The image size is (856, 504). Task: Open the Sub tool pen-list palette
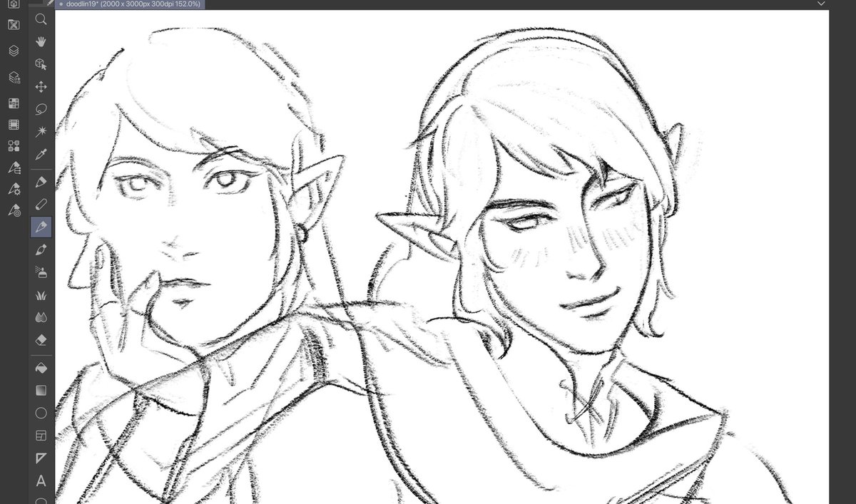pyautogui.click(x=14, y=168)
